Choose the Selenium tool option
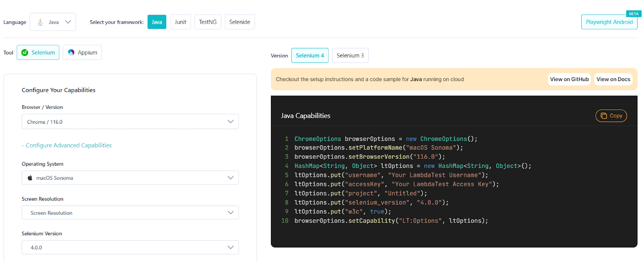The width and height of the screenshot is (644, 262). click(x=38, y=52)
